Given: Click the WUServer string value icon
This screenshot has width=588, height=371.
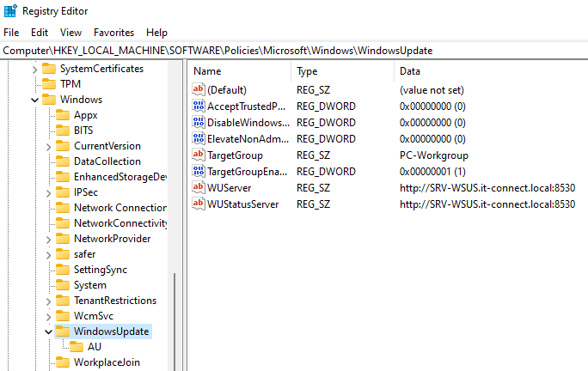Looking at the screenshot, I should [x=199, y=188].
